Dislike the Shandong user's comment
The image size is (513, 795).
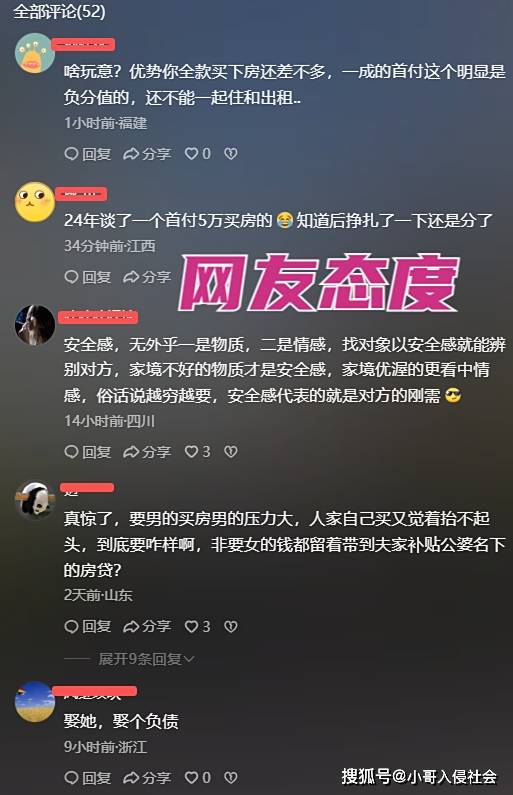(x=231, y=627)
